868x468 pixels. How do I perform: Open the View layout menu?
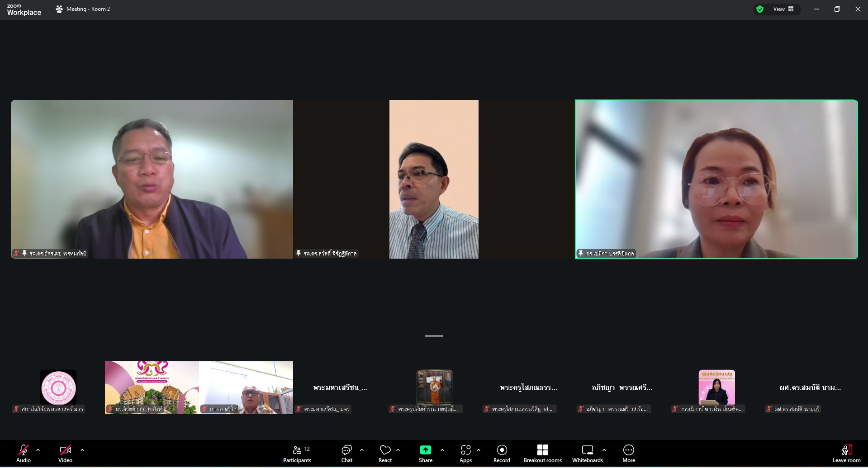tap(783, 9)
